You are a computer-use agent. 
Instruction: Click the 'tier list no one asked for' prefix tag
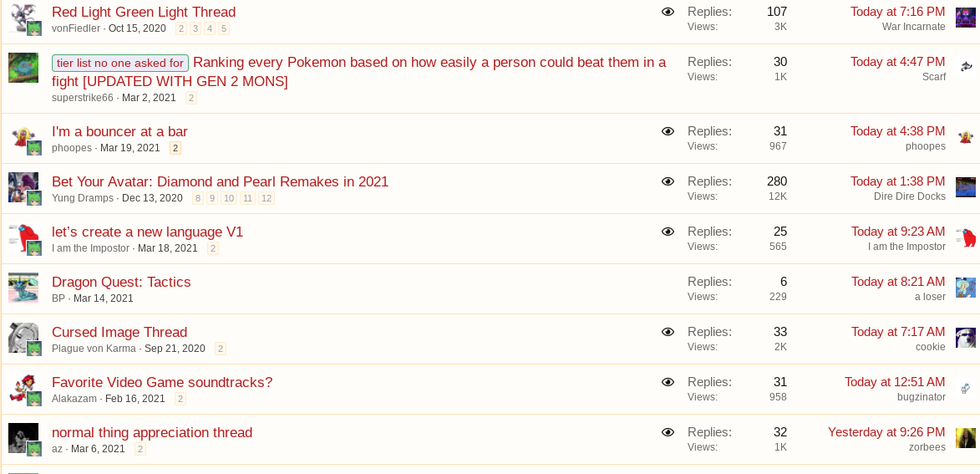pyautogui.click(x=120, y=63)
